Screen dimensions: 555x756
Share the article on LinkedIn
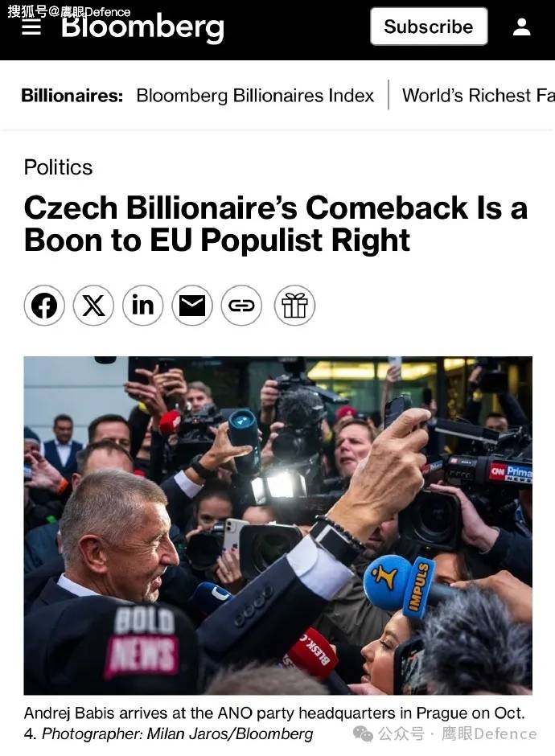142,306
